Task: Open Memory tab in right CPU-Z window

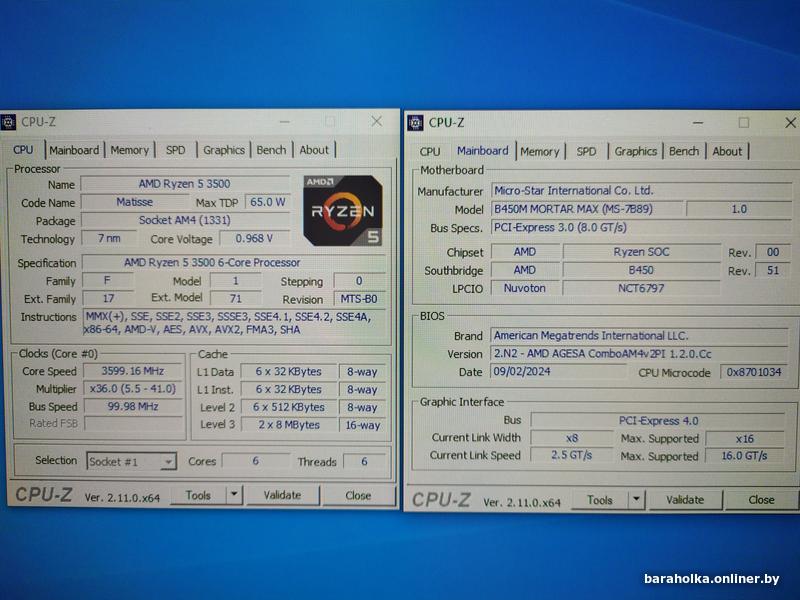Action: click(540, 152)
